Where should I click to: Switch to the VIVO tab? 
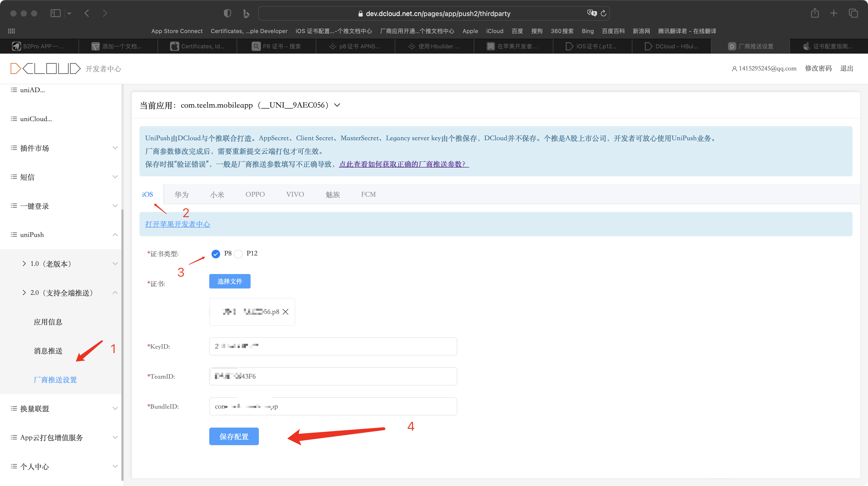click(295, 194)
